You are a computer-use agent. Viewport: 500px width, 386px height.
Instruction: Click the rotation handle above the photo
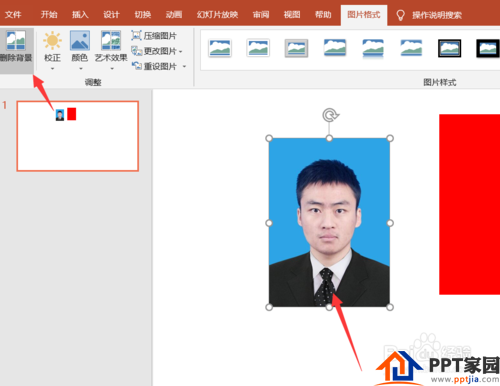[x=330, y=115]
